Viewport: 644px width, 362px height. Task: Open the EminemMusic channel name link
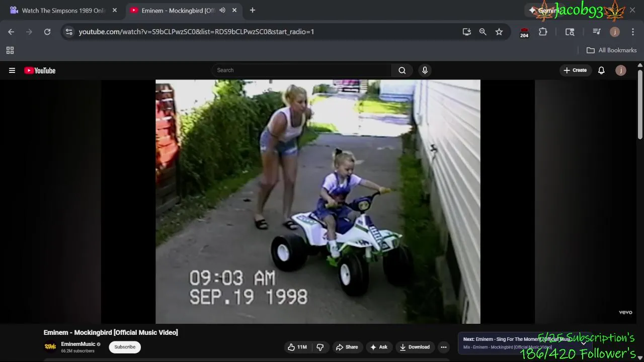pos(78,344)
